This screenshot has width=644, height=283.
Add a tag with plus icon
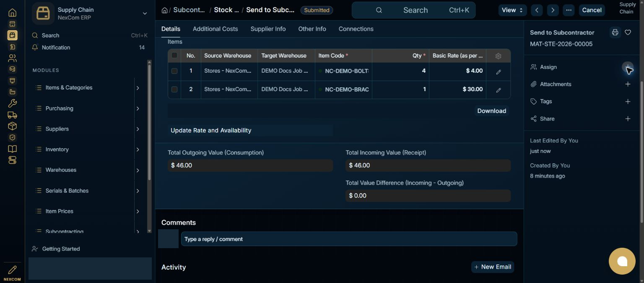click(x=628, y=102)
